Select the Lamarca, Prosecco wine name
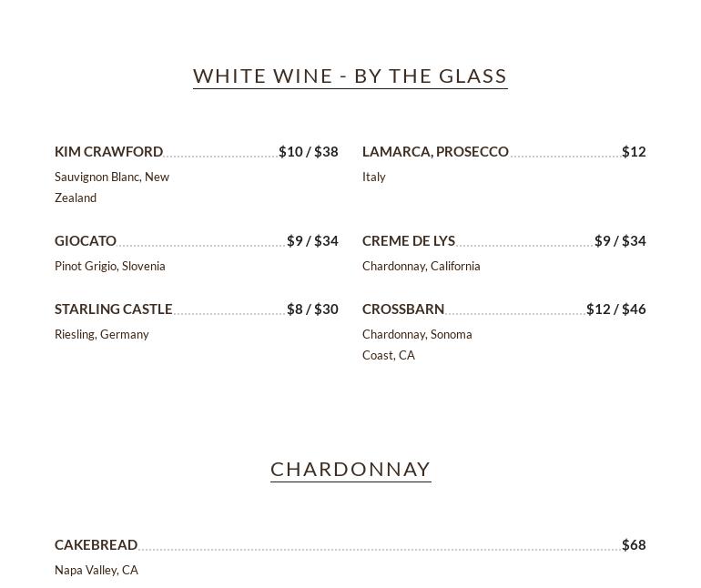Image resolution: width=701 pixels, height=588 pixels. pos(435,152)
